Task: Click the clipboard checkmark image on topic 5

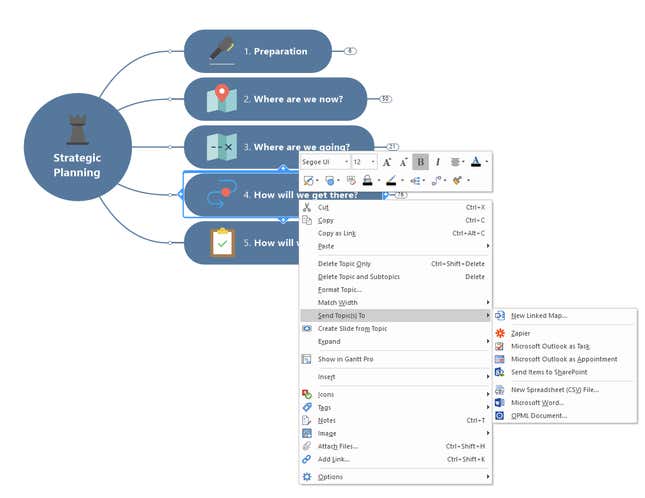Action: point(223,242)
